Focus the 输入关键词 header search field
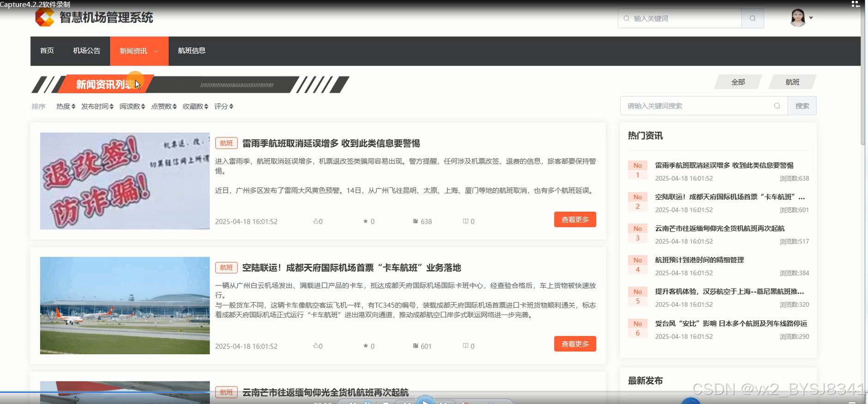Image resolution: width=868 pixels, height=404 pixels. [680, 18]
